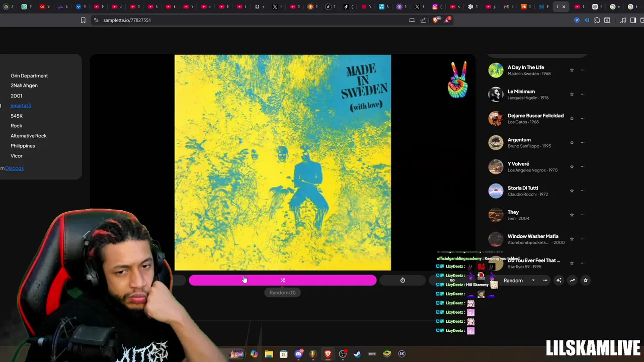Screen dimensions: 644x362
Task: Open OBS Studio from the taskbar
Action: tap(343, 353)
